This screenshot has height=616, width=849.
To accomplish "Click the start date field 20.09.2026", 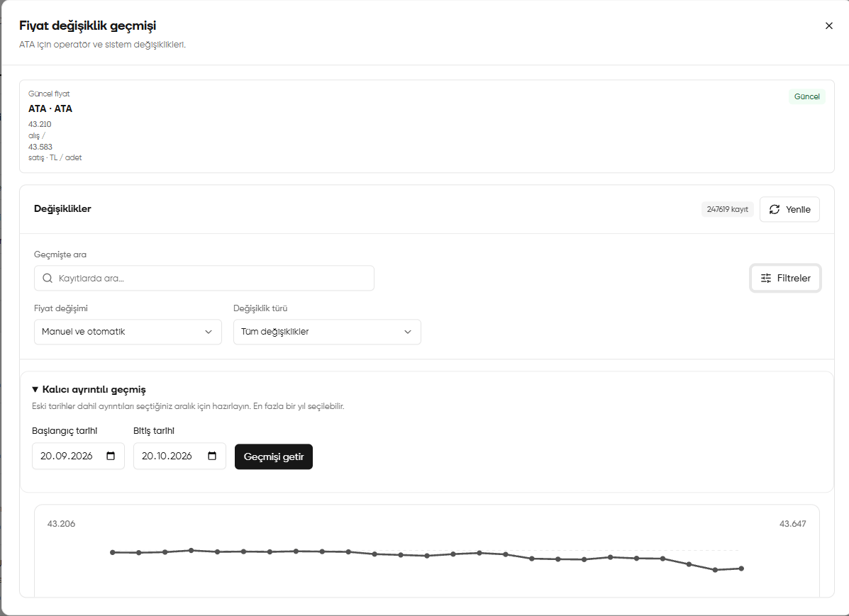I will pyautogui.click(x=78, y=456).
